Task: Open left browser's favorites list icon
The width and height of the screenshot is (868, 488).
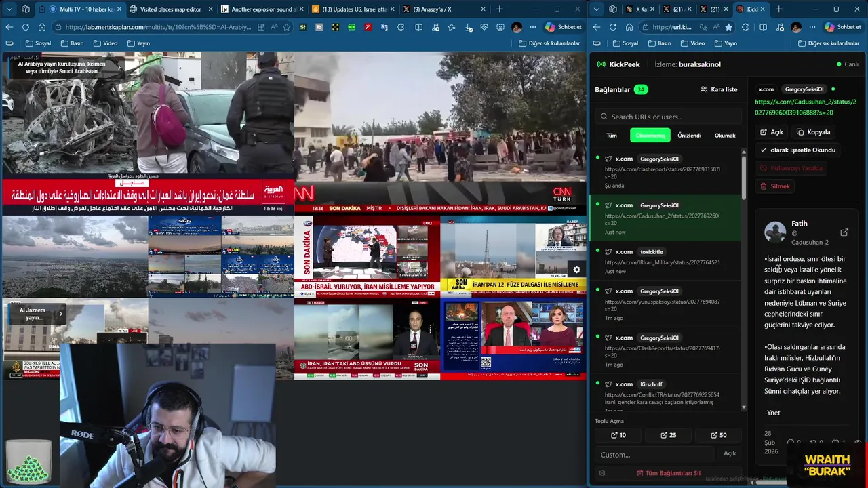Action: pyautogui.click(x=452, y=27)
